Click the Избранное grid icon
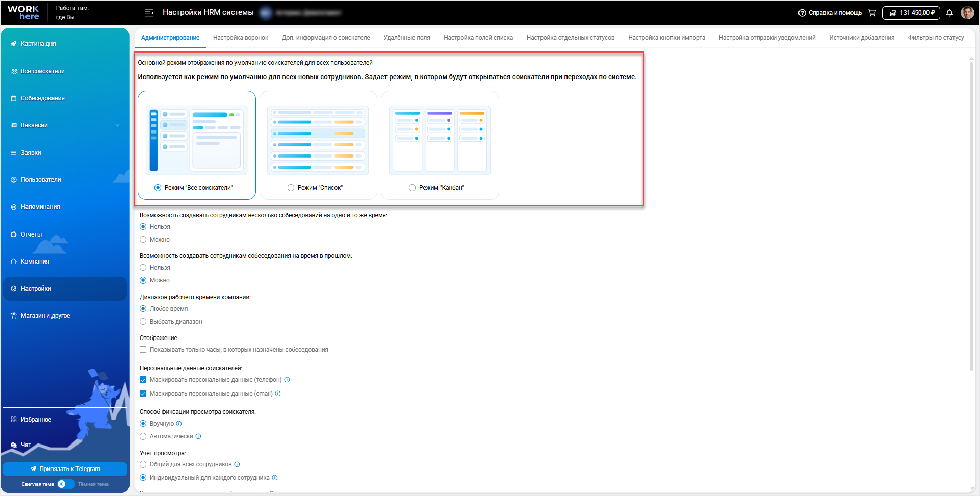 click(14, 420)
